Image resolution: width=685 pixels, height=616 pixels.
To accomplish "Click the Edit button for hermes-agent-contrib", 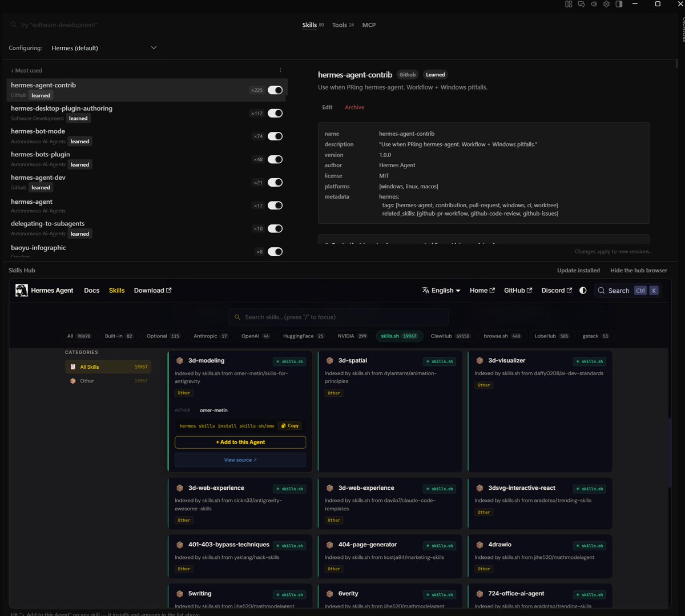I will [327, 107].
